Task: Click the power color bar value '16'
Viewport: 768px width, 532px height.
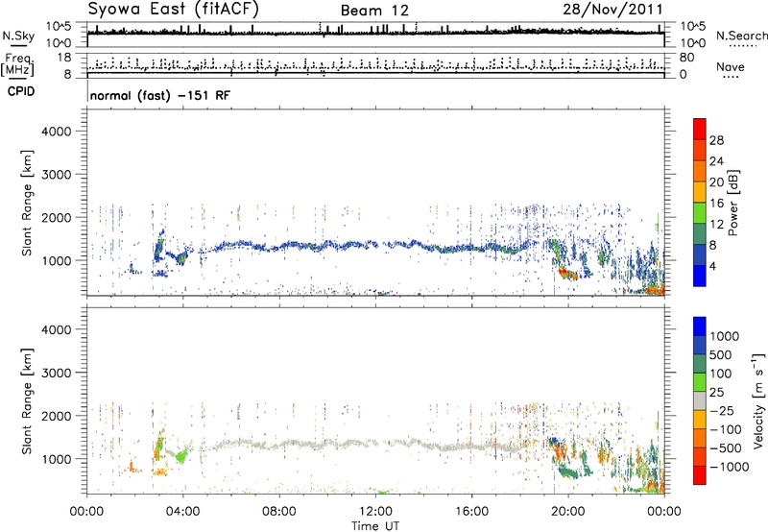Action: (716, 204)
